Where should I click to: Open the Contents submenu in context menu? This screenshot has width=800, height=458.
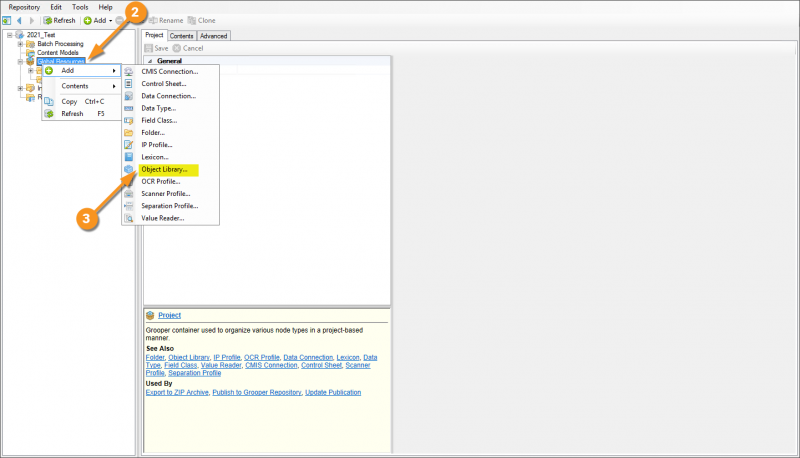click(x=82, y=86)
